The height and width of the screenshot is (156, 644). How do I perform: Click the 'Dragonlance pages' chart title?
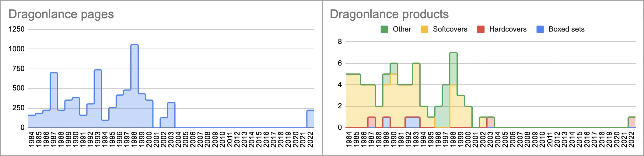[x=61, y=14]
